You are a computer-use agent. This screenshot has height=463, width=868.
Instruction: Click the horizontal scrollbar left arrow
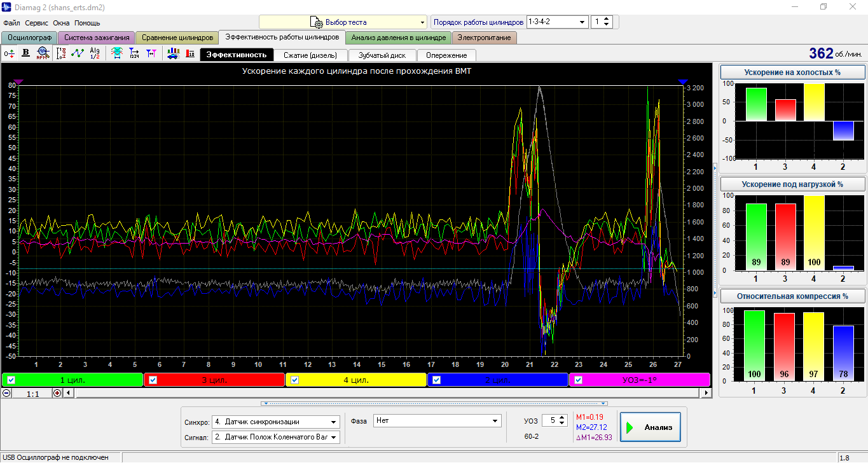point(70,393)
